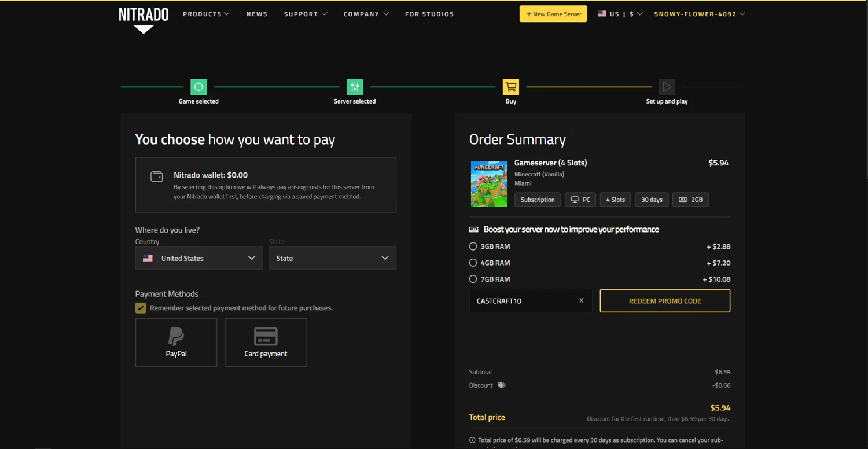
Task: Click the Nitrado logo
Action: click(x=144, y=20)
